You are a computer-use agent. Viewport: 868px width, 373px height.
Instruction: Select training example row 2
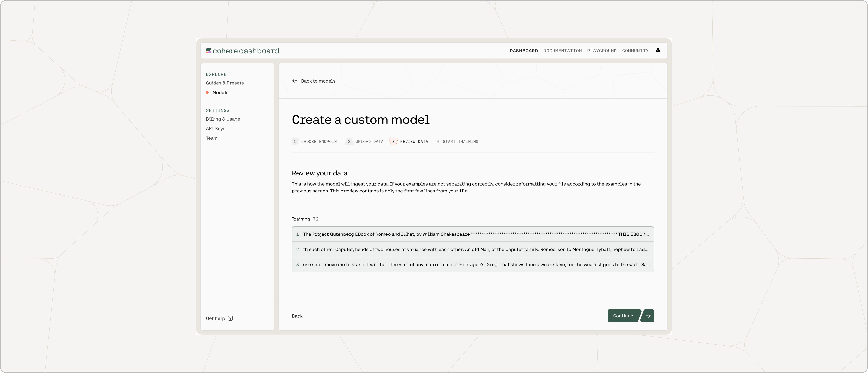pos(473,249)
